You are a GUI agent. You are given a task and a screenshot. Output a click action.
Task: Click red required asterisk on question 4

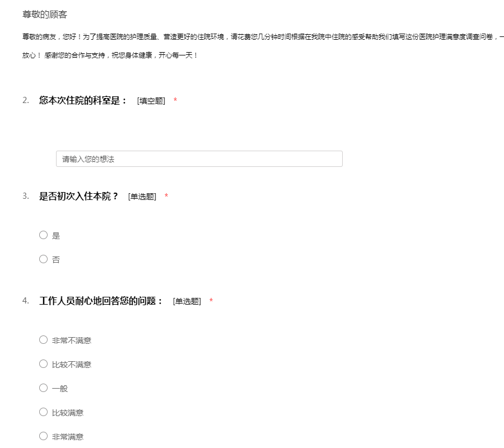tap(211, 301)
